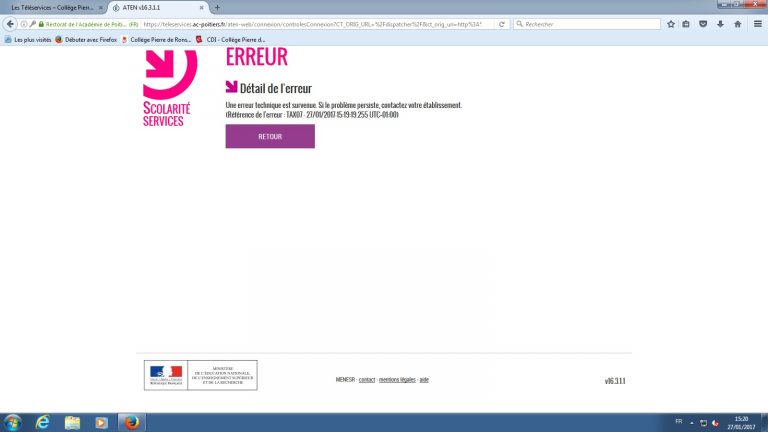Open the Collège Pierre de Rons... bookmark
This screenshot has height=432, width=768.
point(156,40)
